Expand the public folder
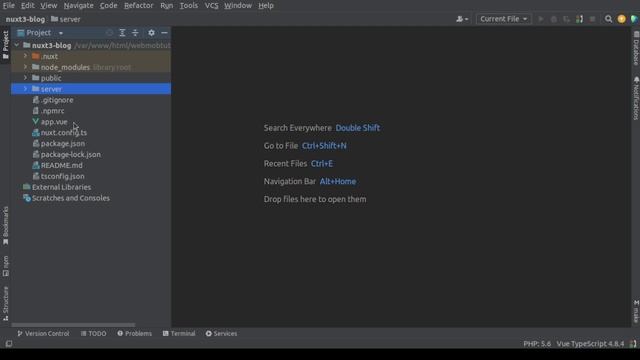This screenshot has height=360, width=640. pyautogui.click(x=25, y=78)
